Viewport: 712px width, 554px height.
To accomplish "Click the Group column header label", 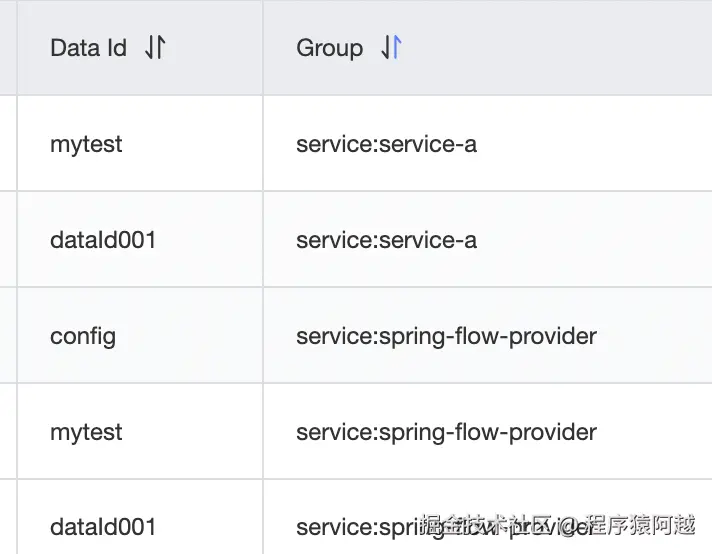I will 329,47.
